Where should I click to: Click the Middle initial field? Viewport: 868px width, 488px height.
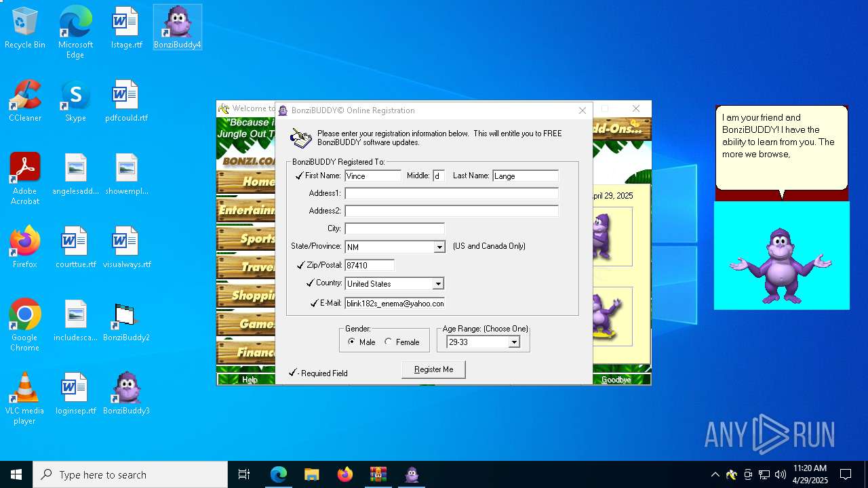(439, 176)
